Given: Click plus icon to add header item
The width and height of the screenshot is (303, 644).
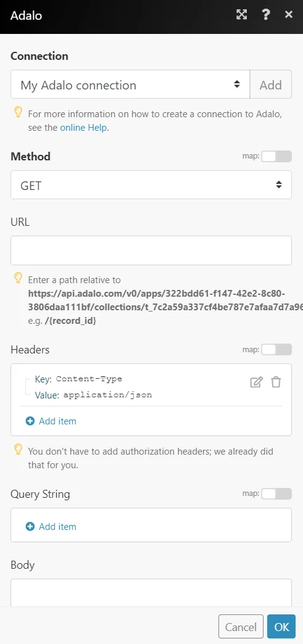Looking at the screenshot, I should pos(30,421).
